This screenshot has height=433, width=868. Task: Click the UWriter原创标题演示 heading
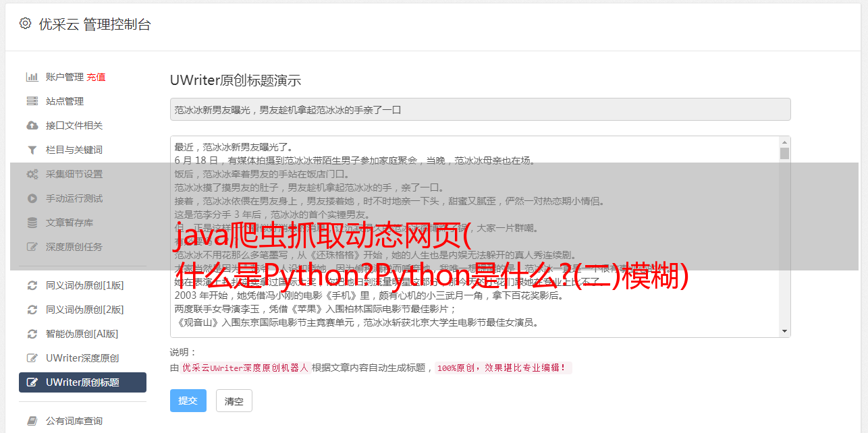(236, 80)
